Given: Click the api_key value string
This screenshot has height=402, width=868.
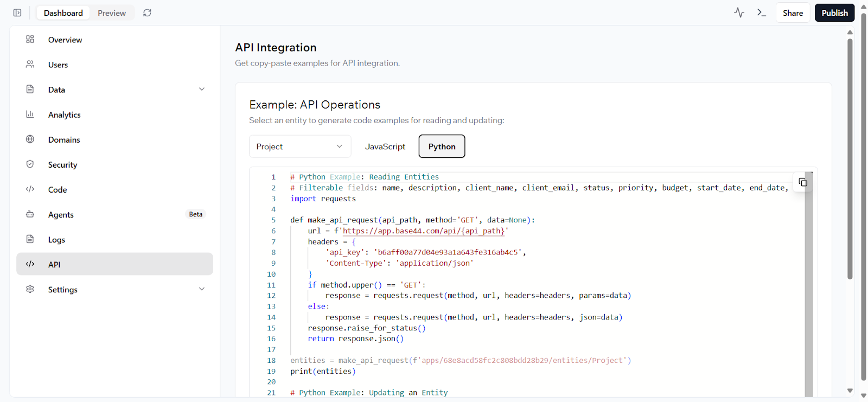Looking at the screenshot, I should tap(448, 252).
